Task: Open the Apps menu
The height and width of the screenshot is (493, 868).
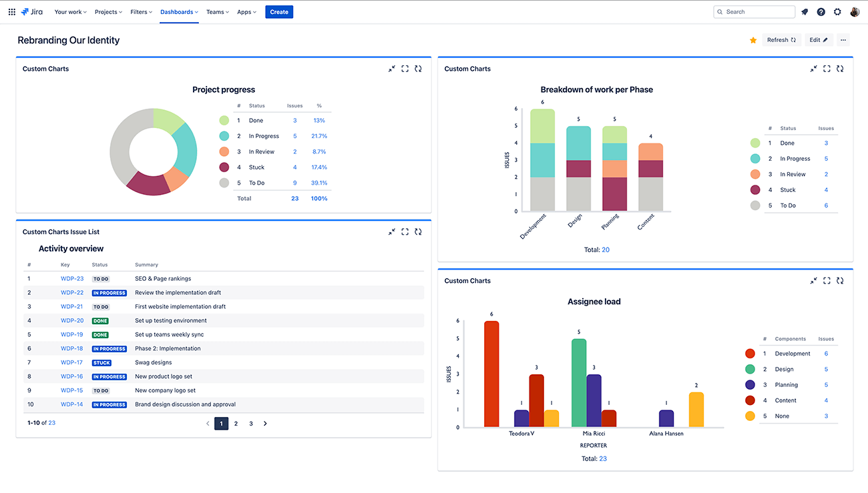Action: click(x=246, y=11)
